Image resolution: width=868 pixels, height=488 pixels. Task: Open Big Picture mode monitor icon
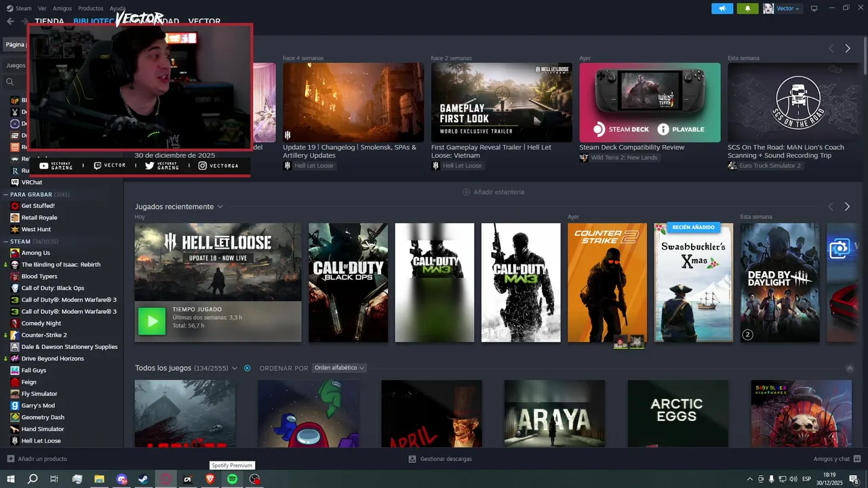point(814,8)
